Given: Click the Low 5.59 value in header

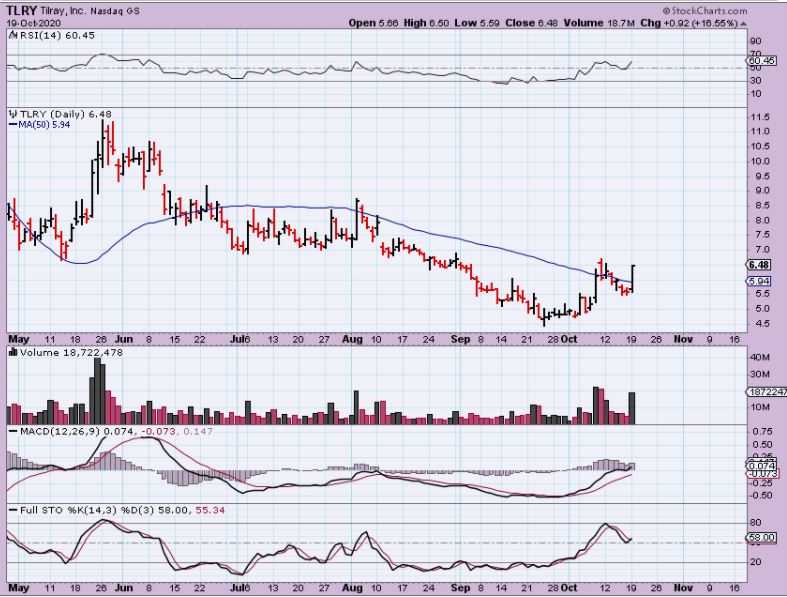Looking at the screenshot, I should tap(477, 23).
